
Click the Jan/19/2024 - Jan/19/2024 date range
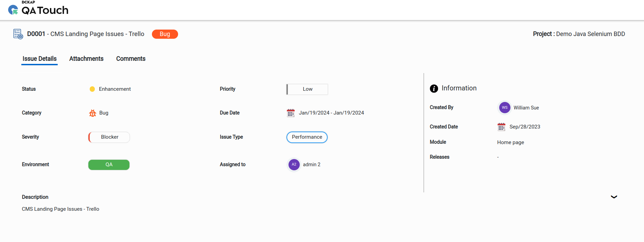pyautogui.click(x=331, y=113)
